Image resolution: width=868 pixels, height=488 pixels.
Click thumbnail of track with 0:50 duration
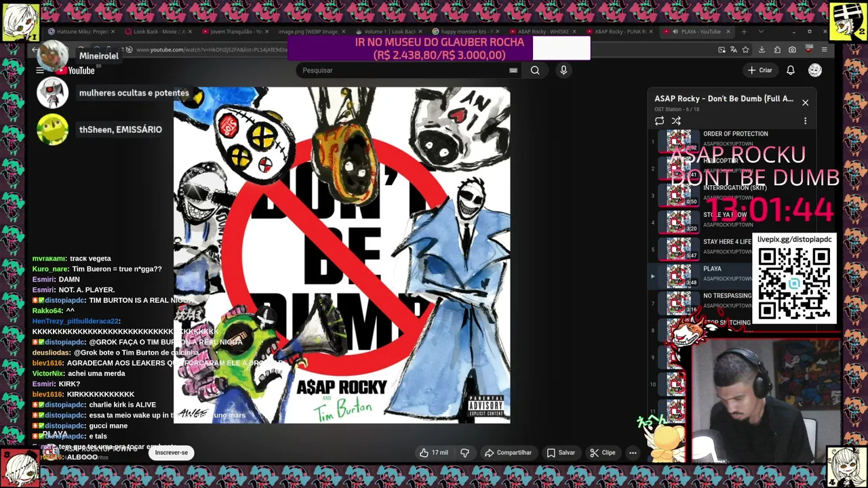(x=679, y=195)
